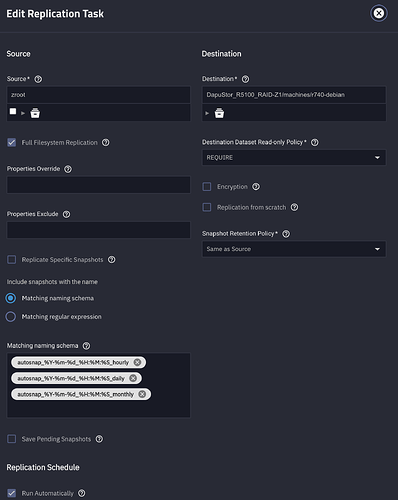The width and height of the screenshot is (398, 500).
Task: Disable Run Automatically
Action: [12, 493]
